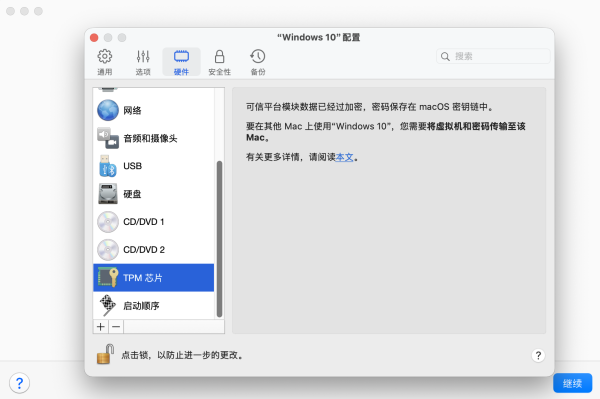Click the 搜索 search field
The width and height of the screenshot is (600, 399).
click(493, 56)
